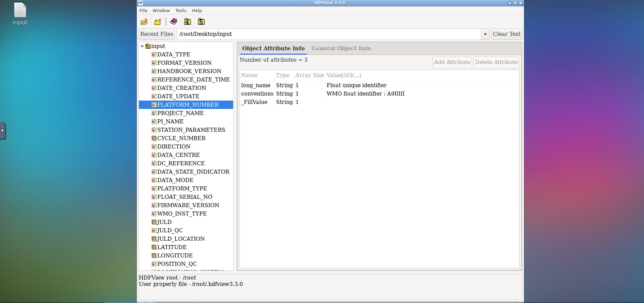Open the File menu
The width and height of the screenshot is (644, 303).
143,10
